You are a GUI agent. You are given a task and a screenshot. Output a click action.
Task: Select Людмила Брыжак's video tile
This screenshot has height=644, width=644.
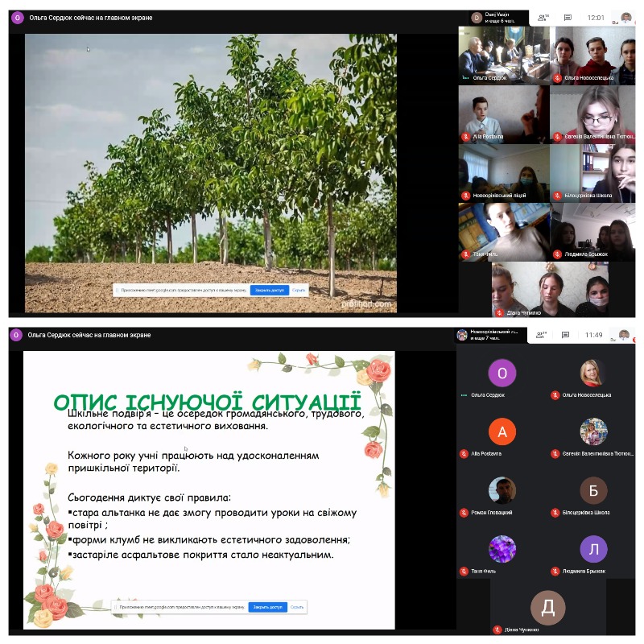pos(592,232)
